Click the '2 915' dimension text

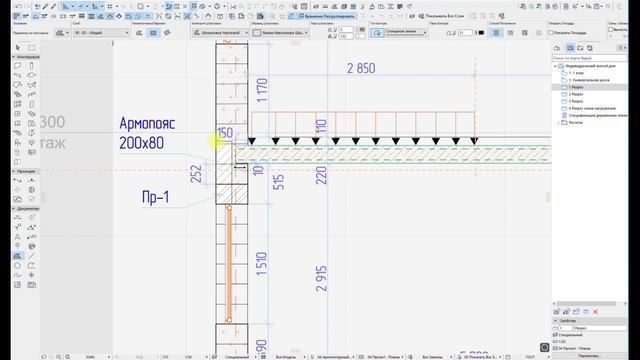[x=321, y=279]
